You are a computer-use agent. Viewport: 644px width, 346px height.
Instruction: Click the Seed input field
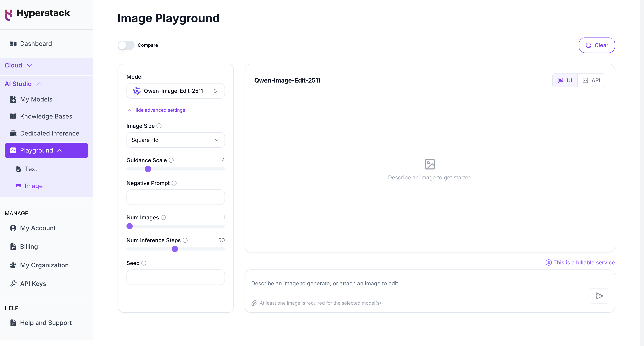tap(175, 277)
